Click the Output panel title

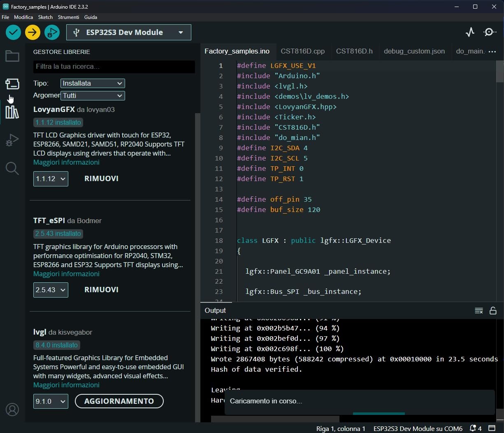[215, 311]
